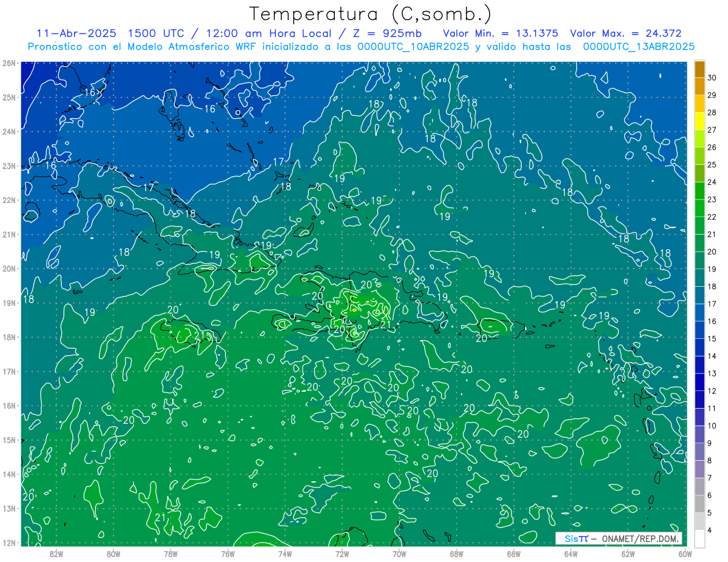
Task: Click the 82W longitude label
Action: (x=56, y=554)
